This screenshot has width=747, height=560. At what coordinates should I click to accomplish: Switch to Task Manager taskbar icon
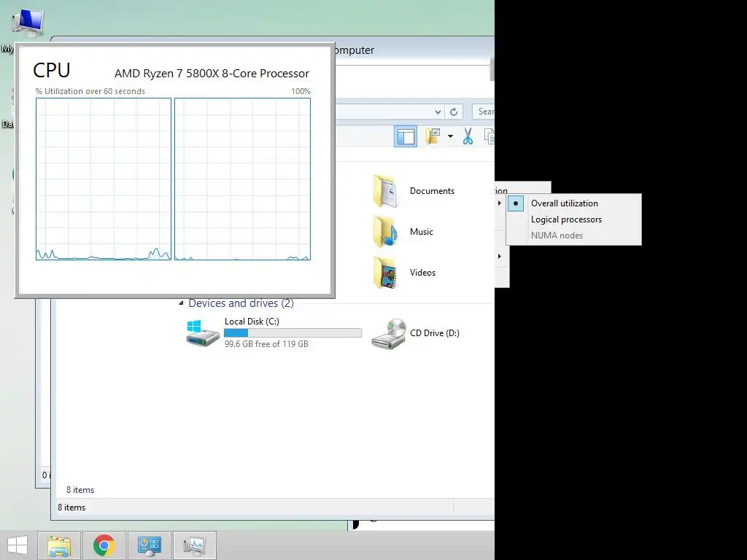point(195,545)
